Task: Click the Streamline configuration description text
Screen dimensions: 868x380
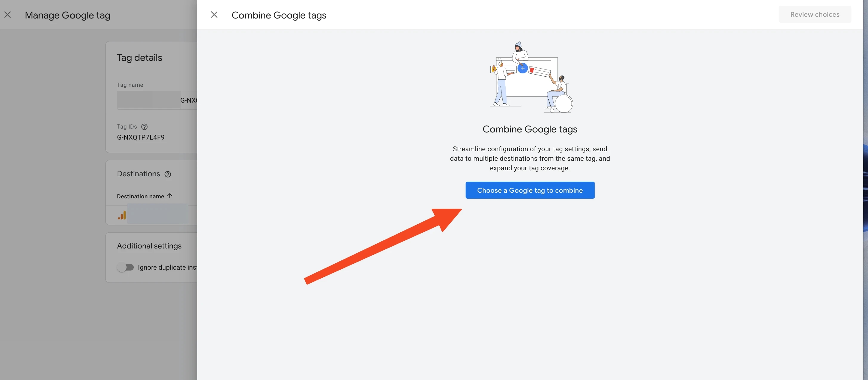Action: (530, 158)
